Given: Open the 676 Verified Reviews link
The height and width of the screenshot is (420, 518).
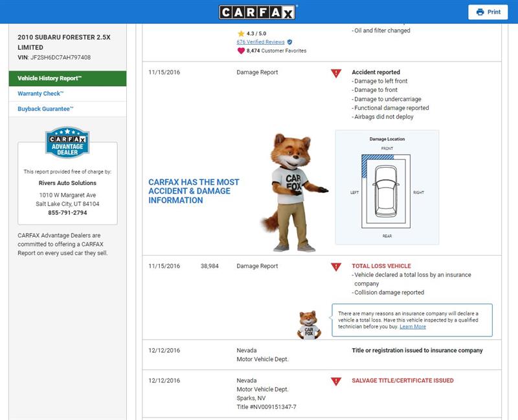Looking at the screenshot, I should click(x=262, y=41).
